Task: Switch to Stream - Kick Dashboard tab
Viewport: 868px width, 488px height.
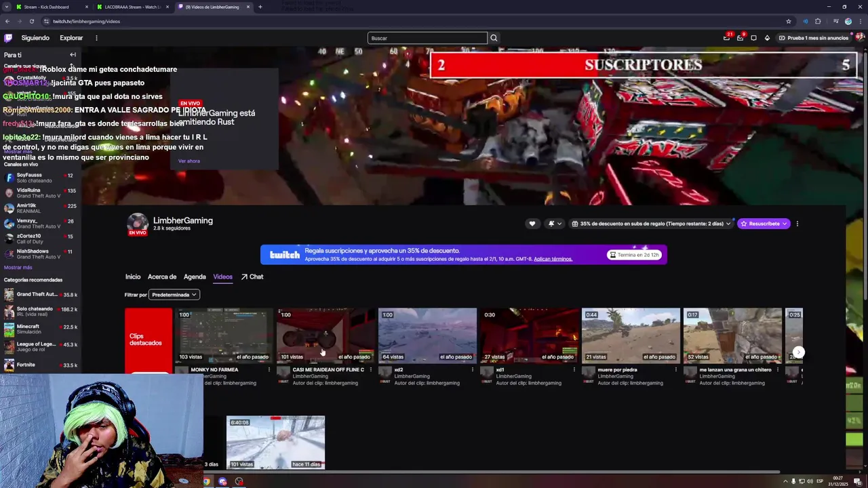Action: [x=51, y=7]
